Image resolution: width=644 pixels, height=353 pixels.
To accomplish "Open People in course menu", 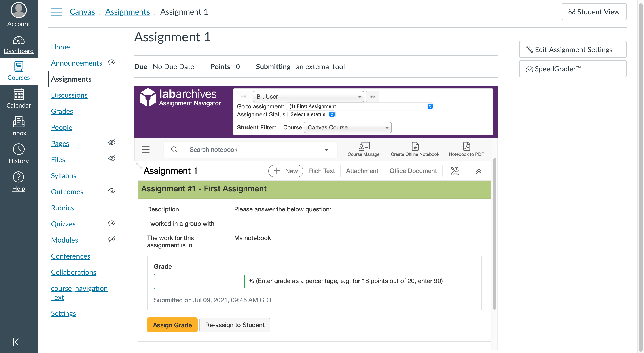I will coord(61,127).
